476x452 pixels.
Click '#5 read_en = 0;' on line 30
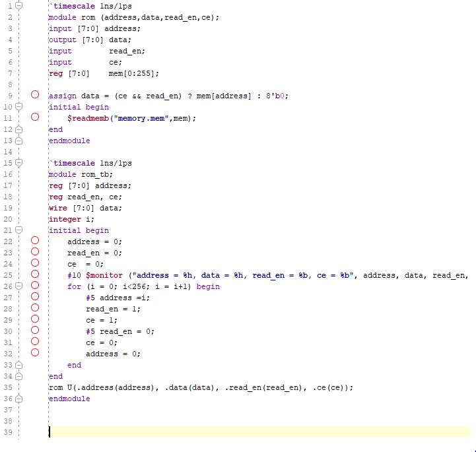pyautogui.click(x=120, y=331)
